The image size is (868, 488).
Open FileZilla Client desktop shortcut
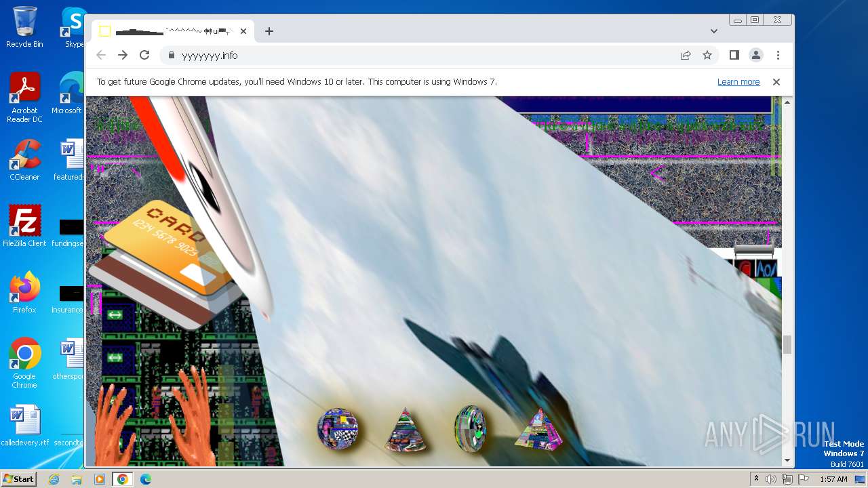point(24,226)
